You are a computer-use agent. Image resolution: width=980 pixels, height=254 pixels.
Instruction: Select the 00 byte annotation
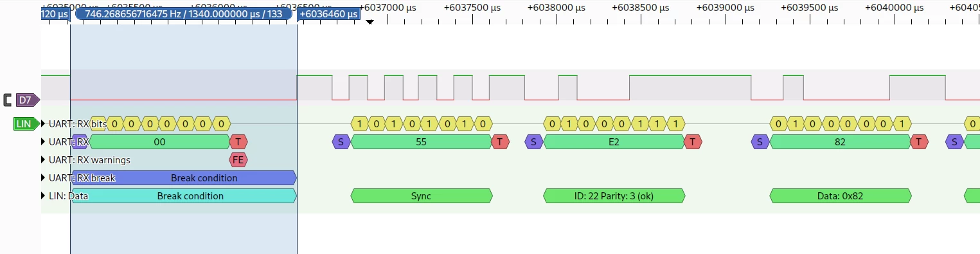(x=160, y=141)
